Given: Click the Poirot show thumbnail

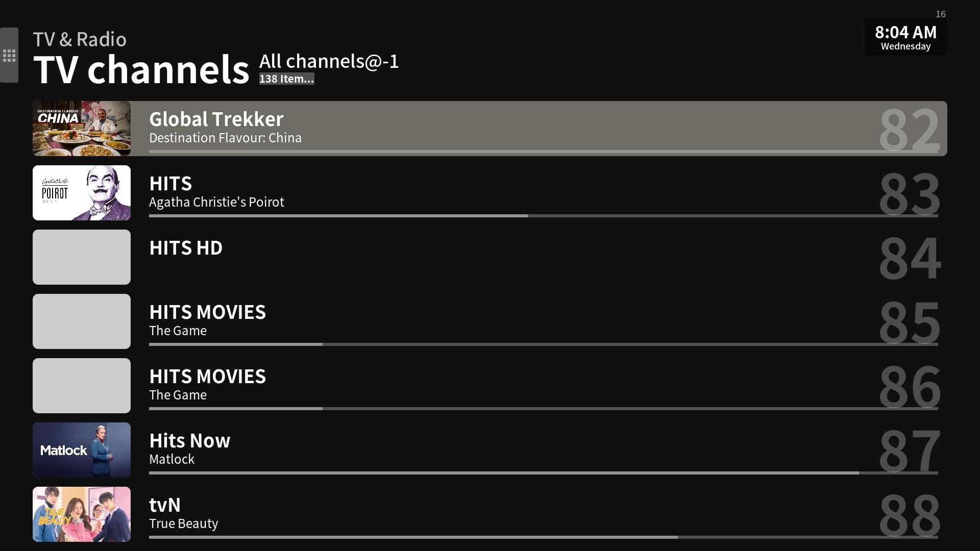Looking at the screenshot, I should [82, 193].
